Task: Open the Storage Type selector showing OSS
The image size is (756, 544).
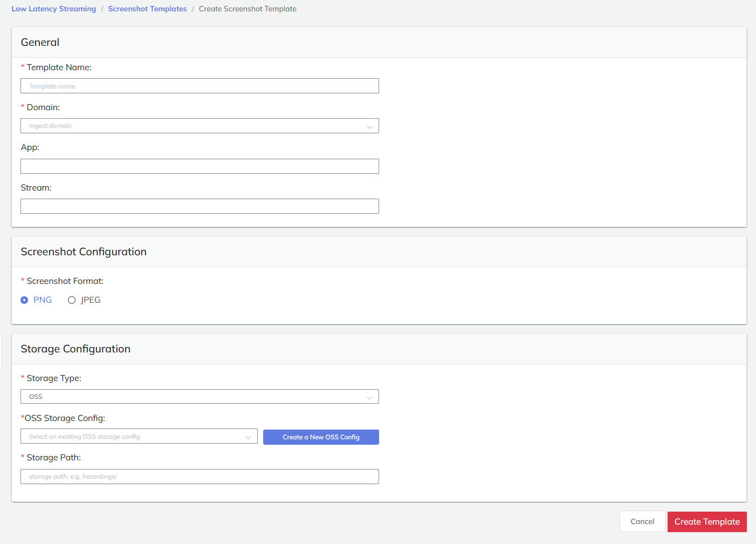Action: [x=200, y=396]
